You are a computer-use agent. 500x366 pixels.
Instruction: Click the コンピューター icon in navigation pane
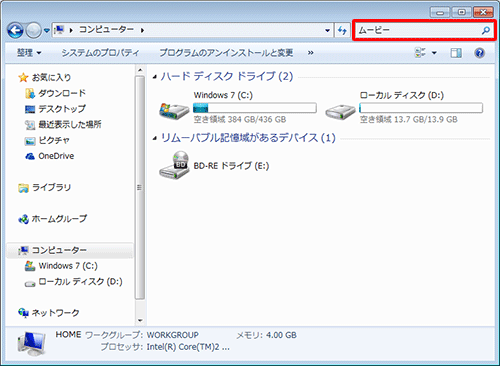coord(23,250)
